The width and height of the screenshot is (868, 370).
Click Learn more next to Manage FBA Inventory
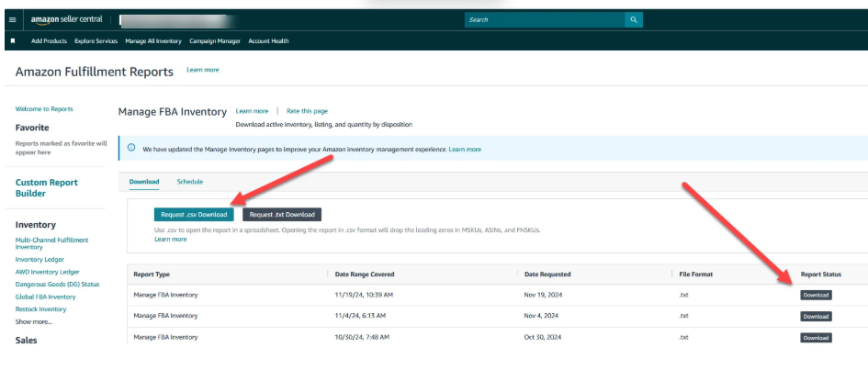coord(252,111)
